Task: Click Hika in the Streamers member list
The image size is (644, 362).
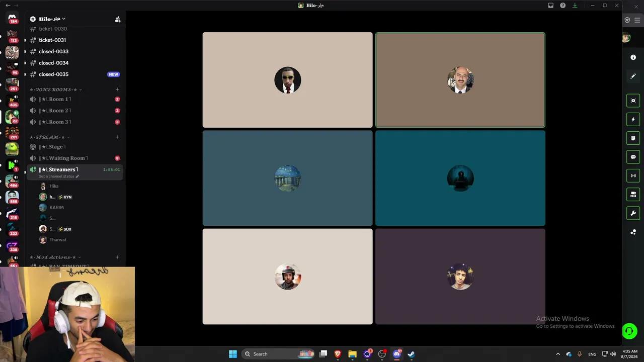Action: pyautogui.click(x=54, y=186)
